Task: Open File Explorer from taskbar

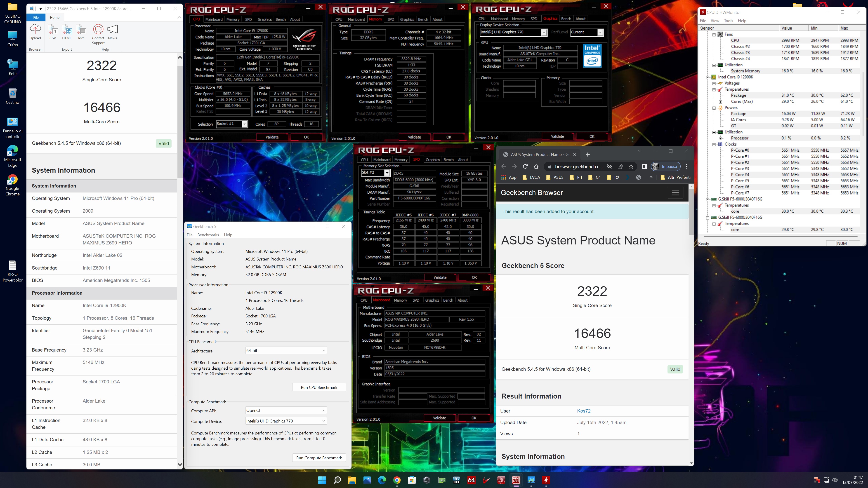Action: (352, 480)
